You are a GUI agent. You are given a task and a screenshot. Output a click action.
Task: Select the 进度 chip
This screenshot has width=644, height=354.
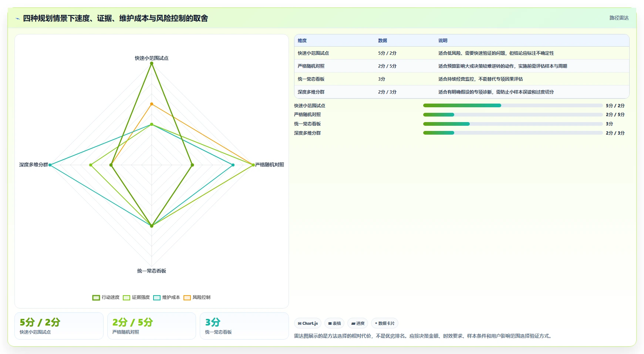coord(358,323)
